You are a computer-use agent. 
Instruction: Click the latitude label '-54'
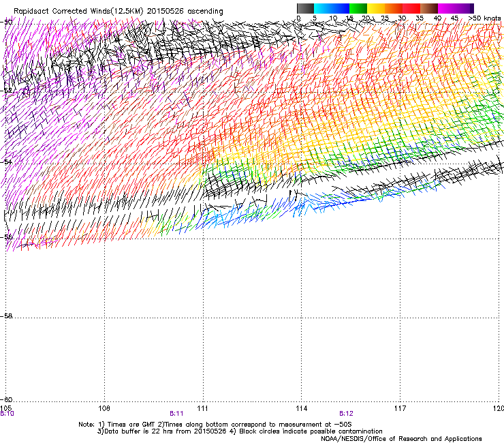(6, 162)
